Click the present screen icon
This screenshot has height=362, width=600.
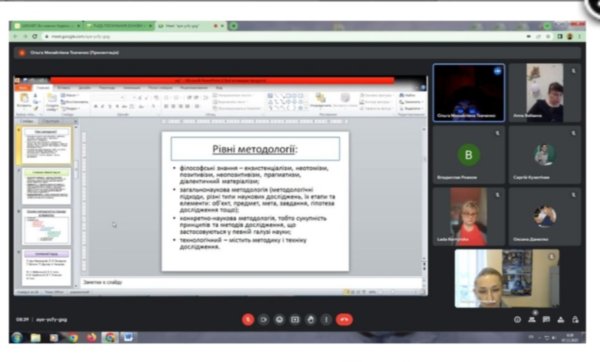(x=295, y=320)
